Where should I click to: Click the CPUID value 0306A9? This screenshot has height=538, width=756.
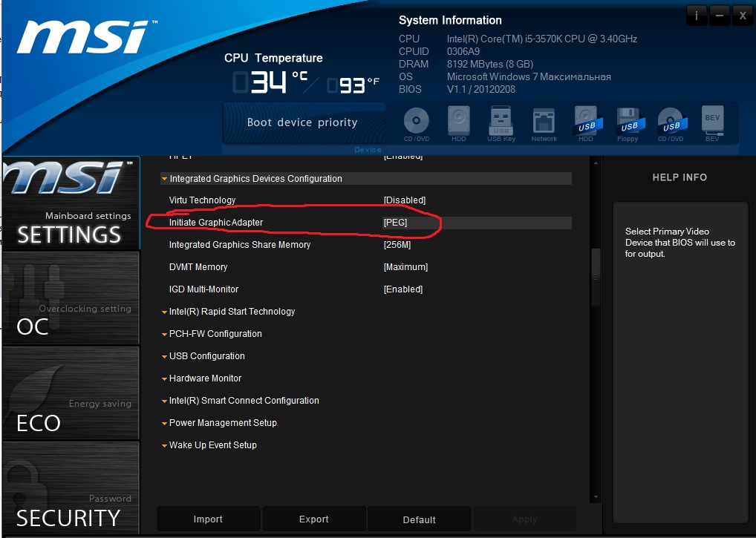point(463,51)
